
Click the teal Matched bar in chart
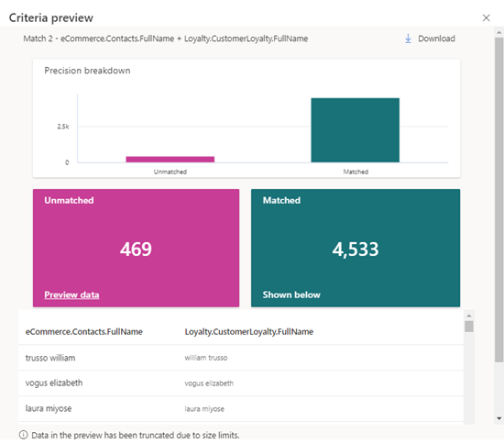356,130
